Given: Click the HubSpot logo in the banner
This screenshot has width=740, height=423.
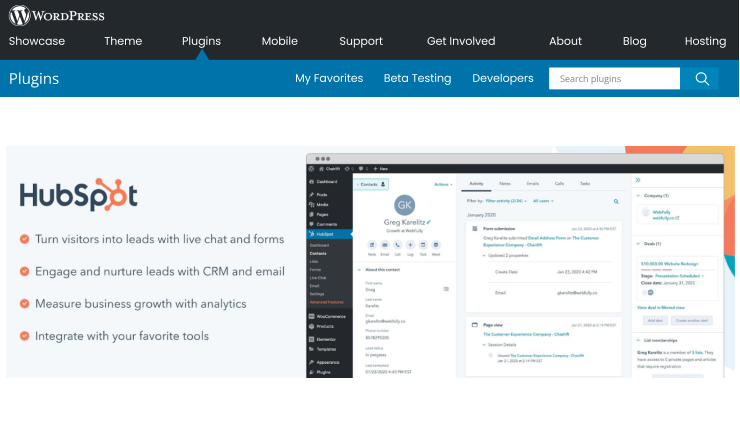Looking at the screenshot, I should coord(78,195).
